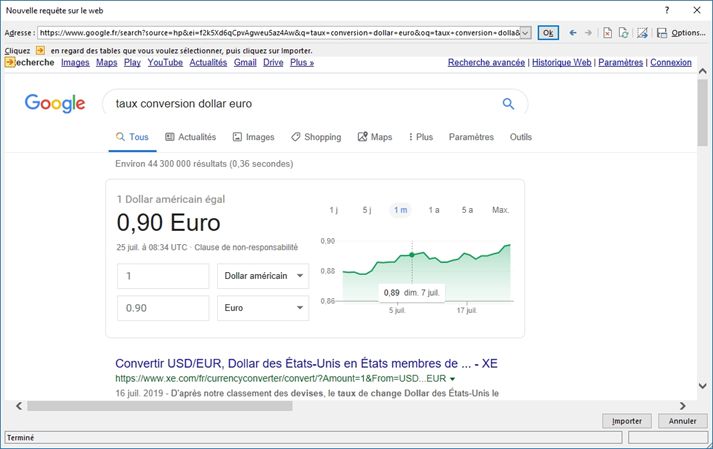The height and width of the screenshot is (449, 713).
Task: Select the 5 j chart range
Action: [367, 210]
